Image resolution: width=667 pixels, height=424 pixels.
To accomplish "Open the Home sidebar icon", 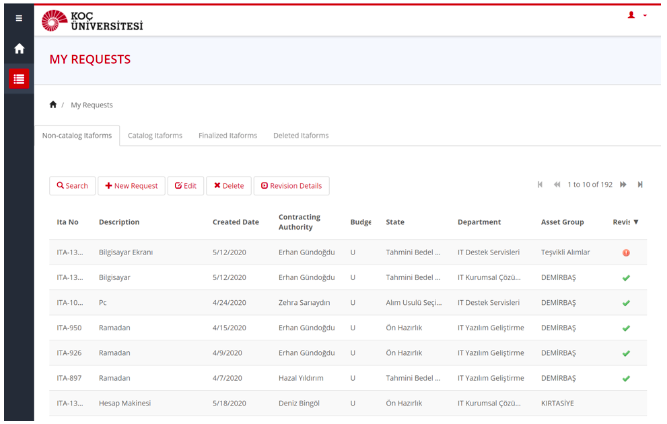I will point(18,48).
